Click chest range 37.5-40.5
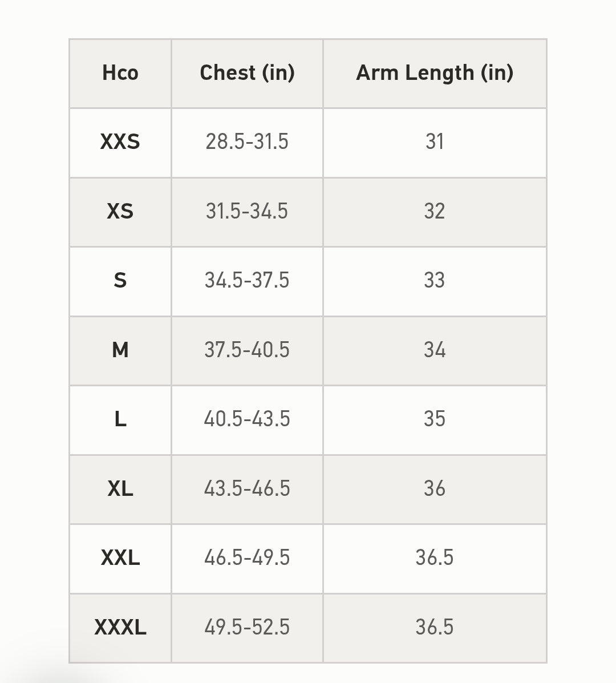 click(247, 350)
